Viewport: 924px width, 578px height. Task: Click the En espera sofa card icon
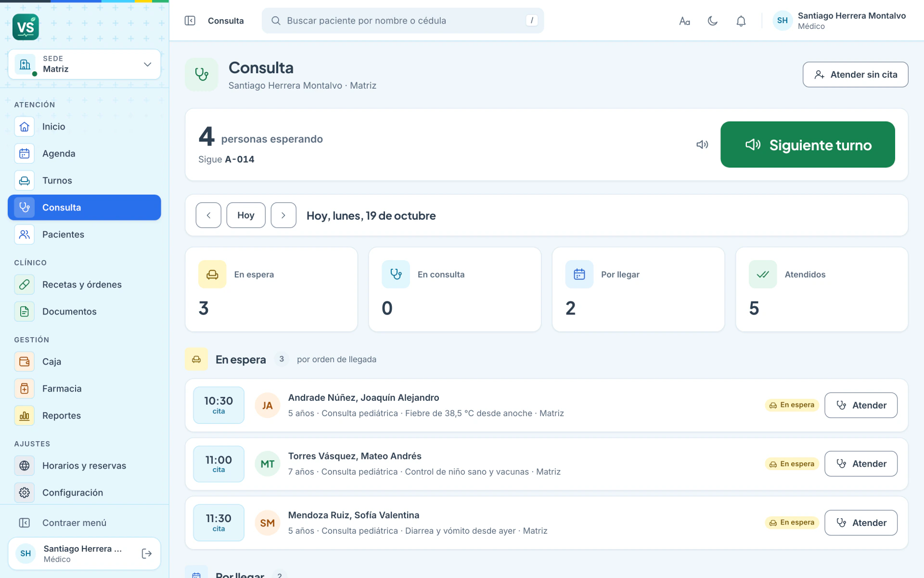pos(212,275)
